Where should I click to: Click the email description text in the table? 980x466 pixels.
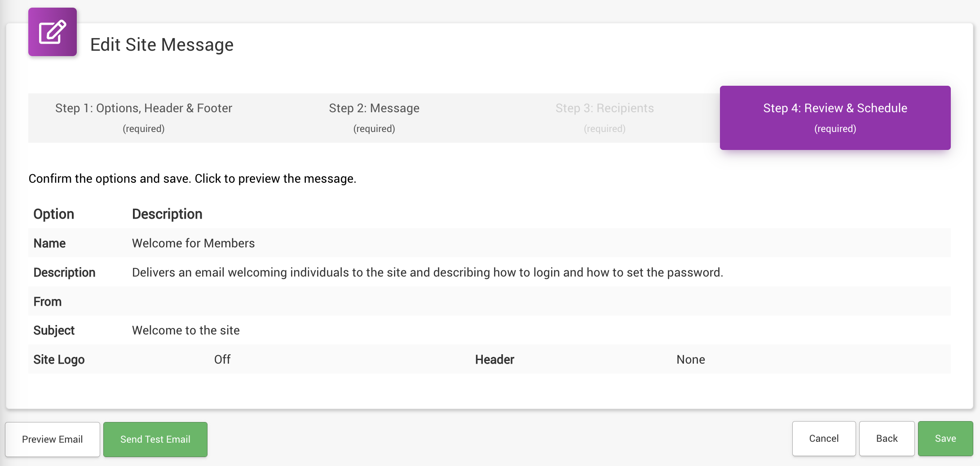[427, 273]
